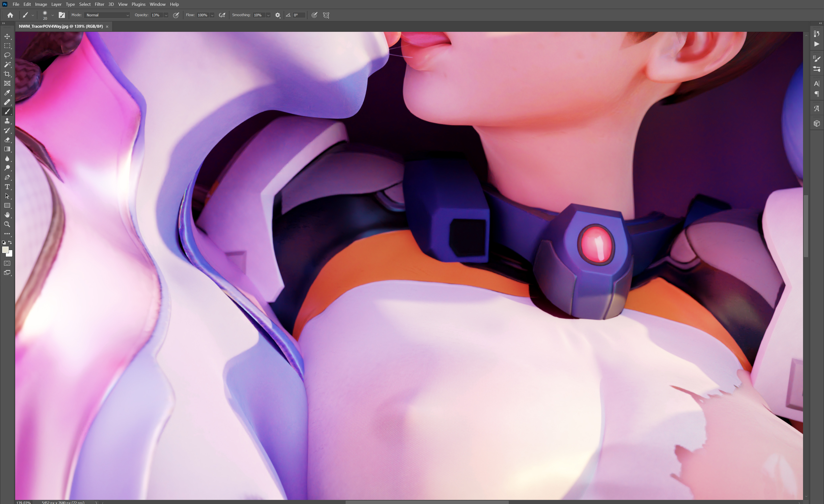Screen dimensions: 824x504
Task: Open the File menu
Action: tap(16, 4)
